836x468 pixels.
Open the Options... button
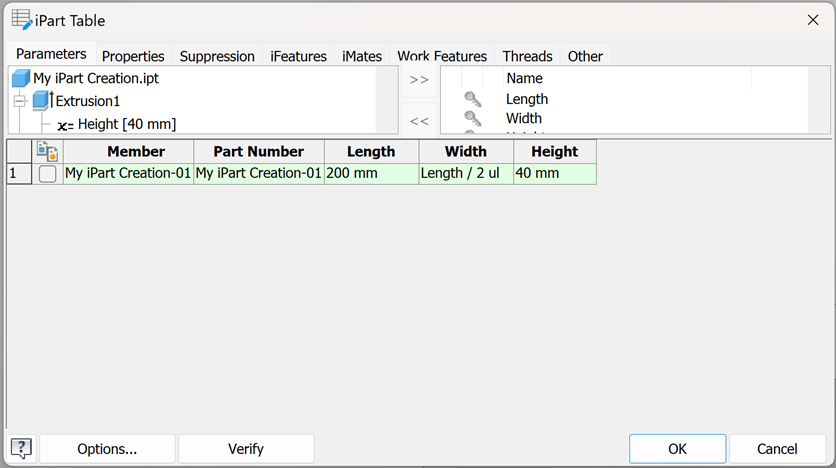coord(107,448)
